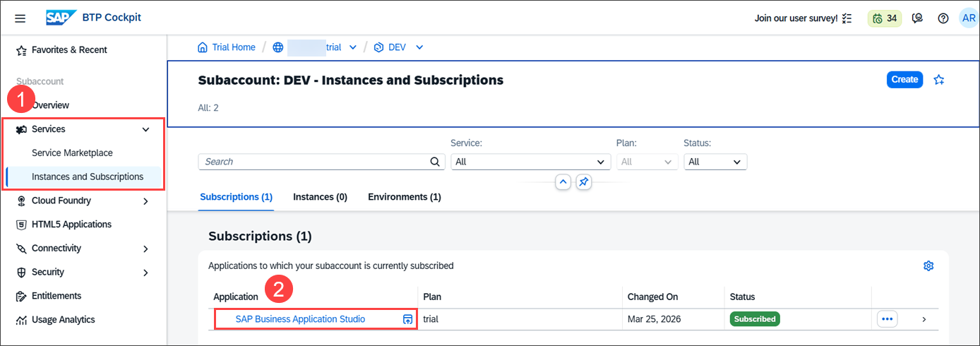The width and height of the screenshot is (980, 346).
Task: Open HTML5 Applications page
Action: (x=71, y=225)
